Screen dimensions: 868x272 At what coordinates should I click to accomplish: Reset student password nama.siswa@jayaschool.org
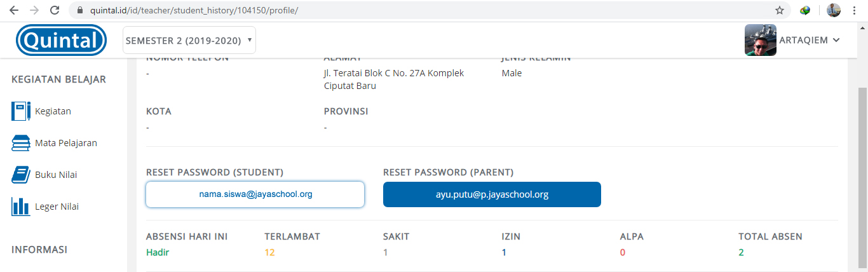tap(255, 194)
